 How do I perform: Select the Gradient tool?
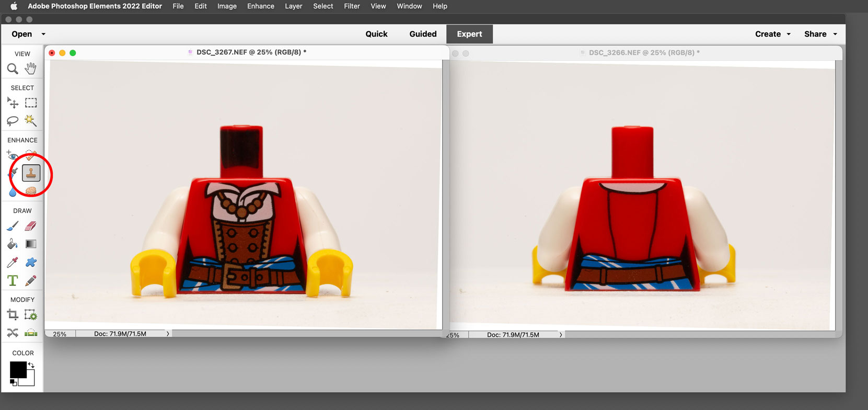tap(31, 244)
